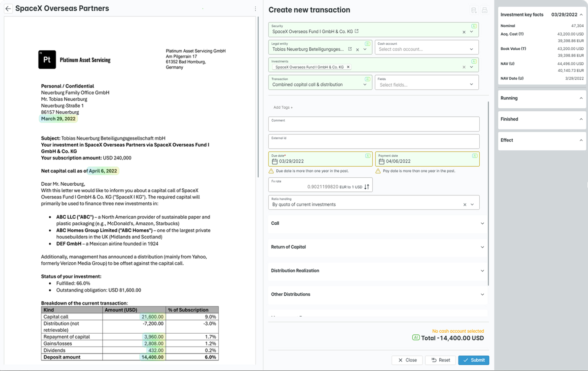The height and width of the screenshot is (371, 588).
Task: Click the AI badge on the Payment date field
Action: (474, 156)
